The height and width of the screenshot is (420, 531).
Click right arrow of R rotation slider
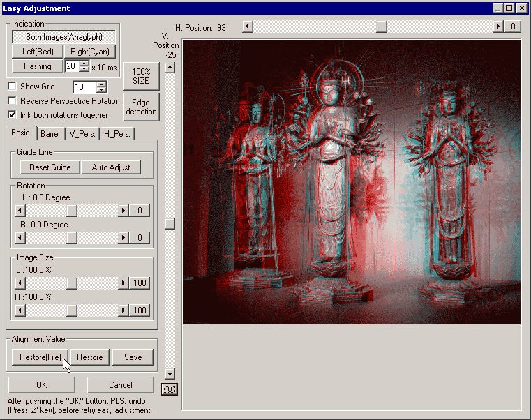(x=124, y=238)
